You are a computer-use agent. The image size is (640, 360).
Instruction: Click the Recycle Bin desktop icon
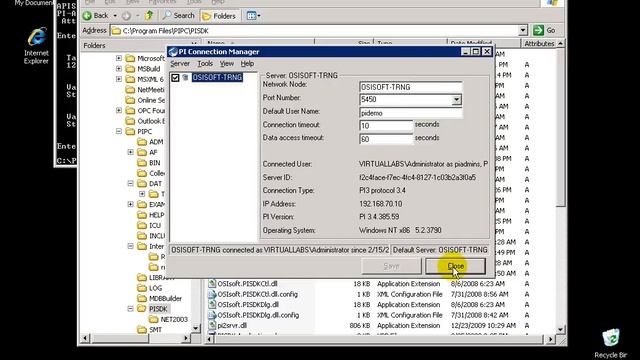(x=611, y=344)
